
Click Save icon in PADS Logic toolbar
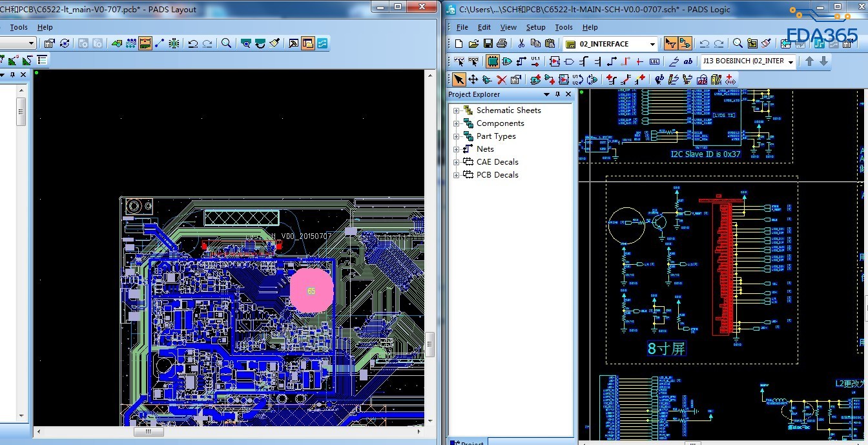coord(488,44)
